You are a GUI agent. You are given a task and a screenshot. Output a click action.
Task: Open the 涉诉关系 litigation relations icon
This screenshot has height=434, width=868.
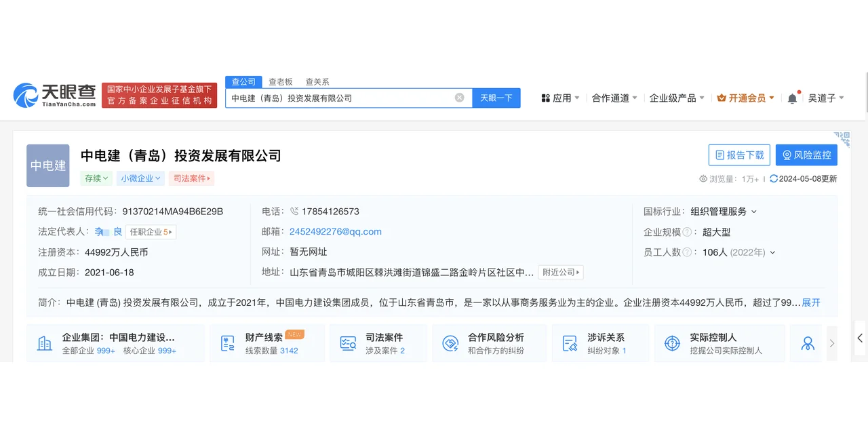tap(570, 342)
